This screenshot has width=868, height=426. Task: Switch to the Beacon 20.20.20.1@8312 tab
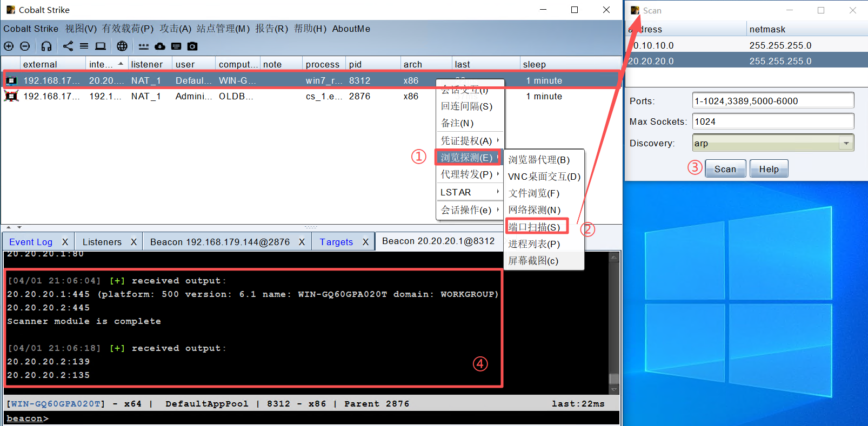(x=438, y=241)
